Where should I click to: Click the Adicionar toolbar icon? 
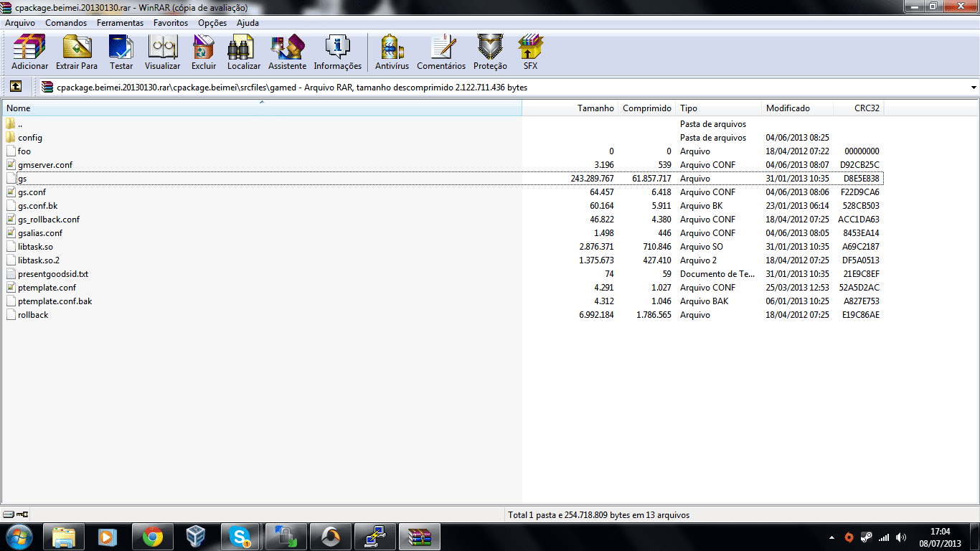[x=30, y=48]
